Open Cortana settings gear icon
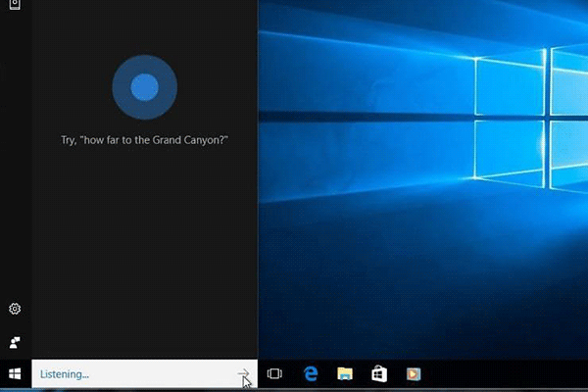 [15, 309]
